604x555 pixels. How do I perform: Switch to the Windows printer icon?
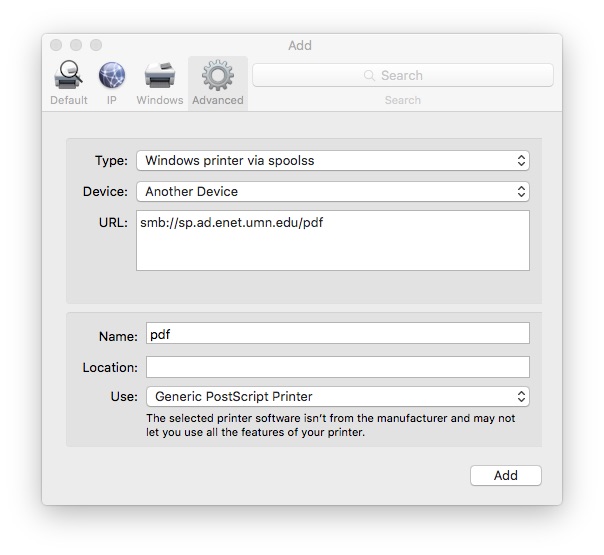160,77
